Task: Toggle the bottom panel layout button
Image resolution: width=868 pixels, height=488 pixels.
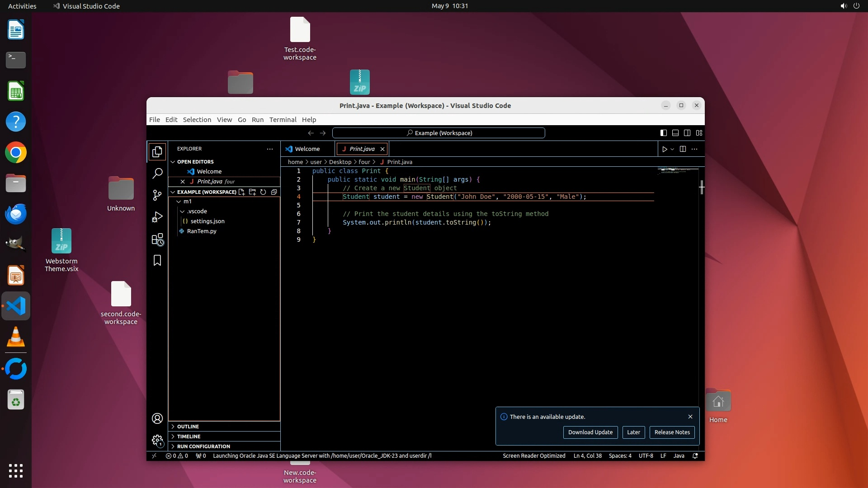Action: click(x=675, y=133)
